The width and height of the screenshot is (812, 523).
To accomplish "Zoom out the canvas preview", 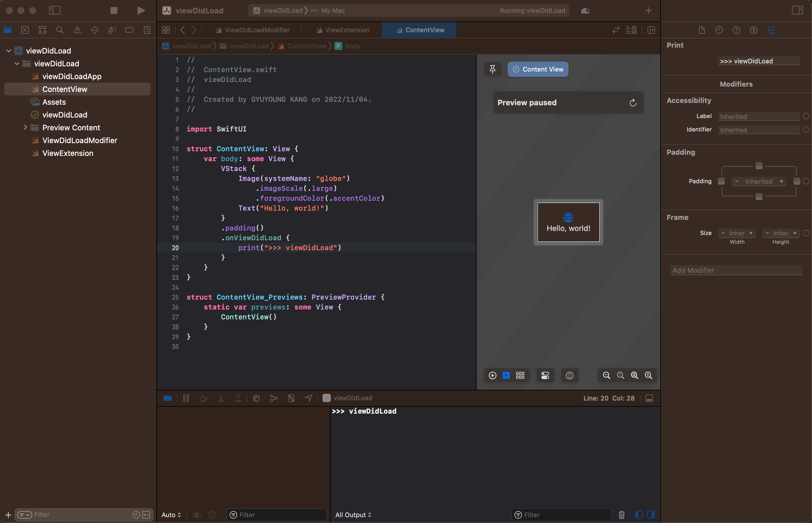I will pos(606,375).
